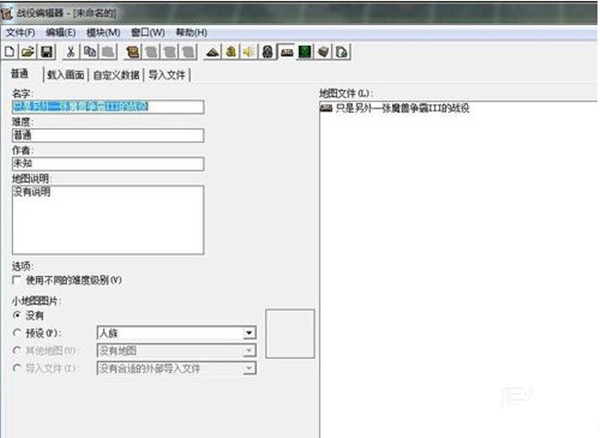Open the Object Manager box icon
600x438 pixels.
coord(323,52)
